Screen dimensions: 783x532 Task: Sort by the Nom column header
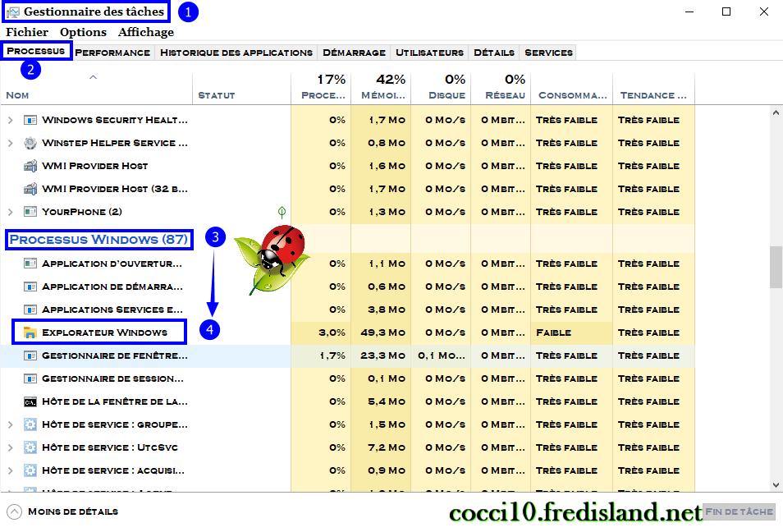(x=96, y=89)
